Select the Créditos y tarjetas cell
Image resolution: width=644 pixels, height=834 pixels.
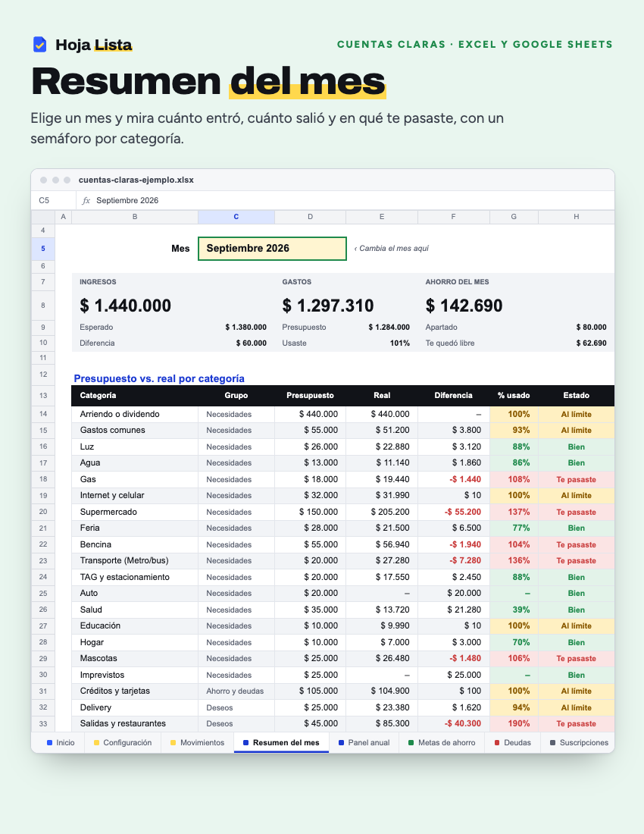pyautogui.click(x=135, y=691)
